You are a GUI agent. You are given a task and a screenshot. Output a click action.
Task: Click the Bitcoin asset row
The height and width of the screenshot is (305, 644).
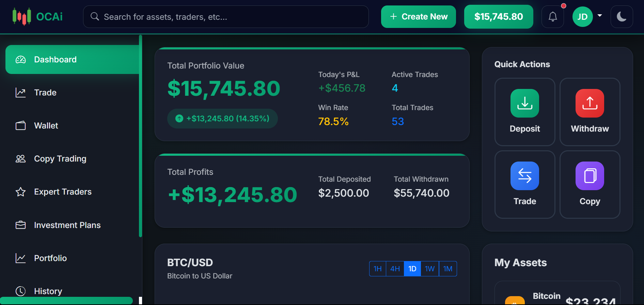pyautogui.click(x=557, y=293)
